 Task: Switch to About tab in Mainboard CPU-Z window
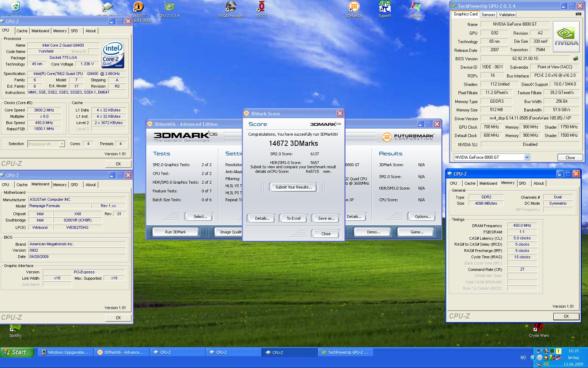(91, 185)
